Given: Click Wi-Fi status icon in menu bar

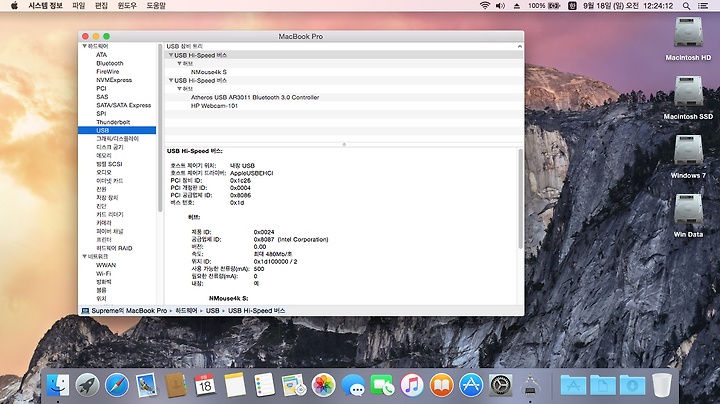Looking at the screenshot, I should point(485,6).
